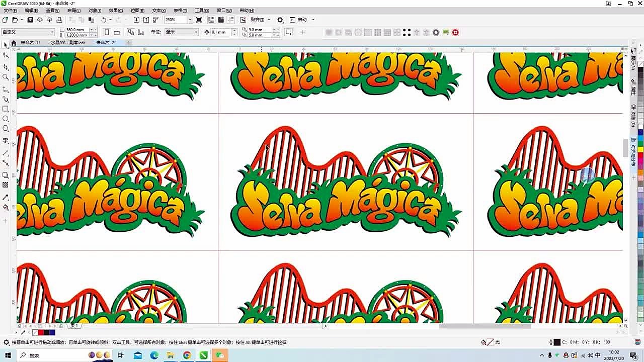Select the Color Eyedropper tool
644x362 pixels.
pyautogui.click(x=6, y=197)
